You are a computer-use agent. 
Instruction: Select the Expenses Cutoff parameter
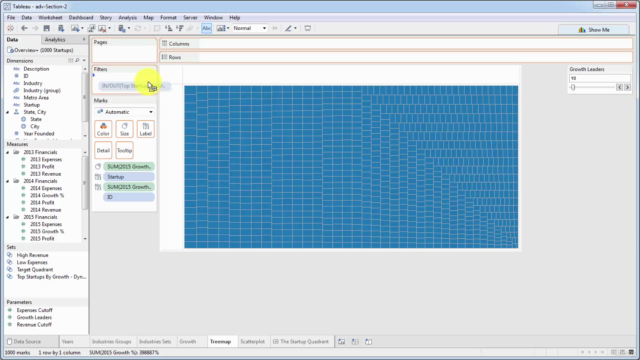tap(34, 310)
